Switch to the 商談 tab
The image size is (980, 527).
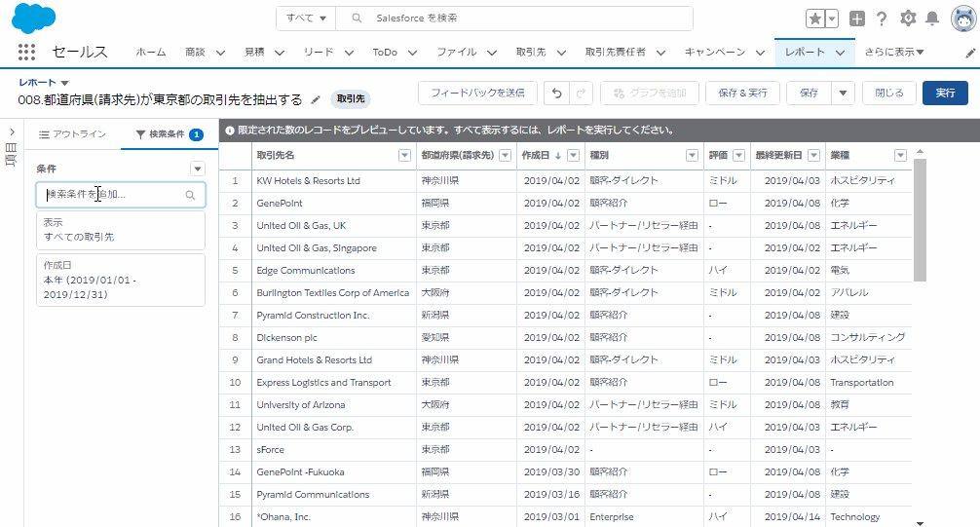195,53
